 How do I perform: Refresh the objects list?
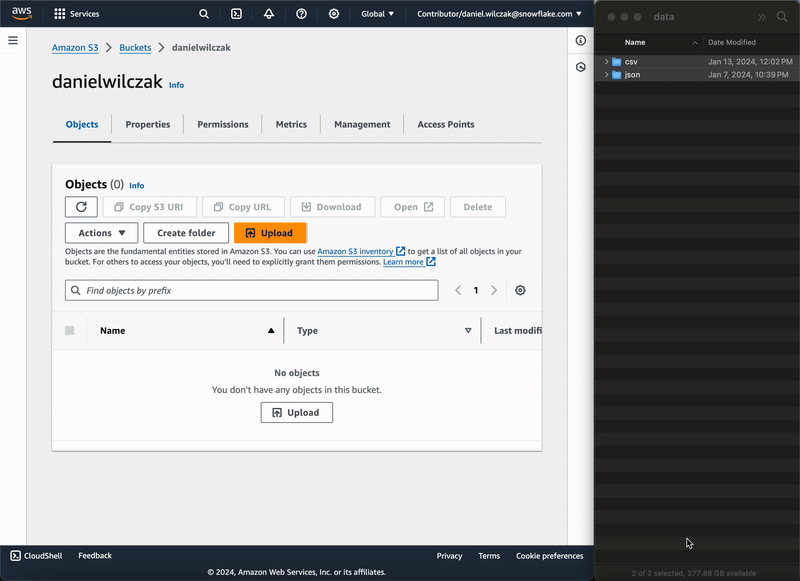point(81,207)
